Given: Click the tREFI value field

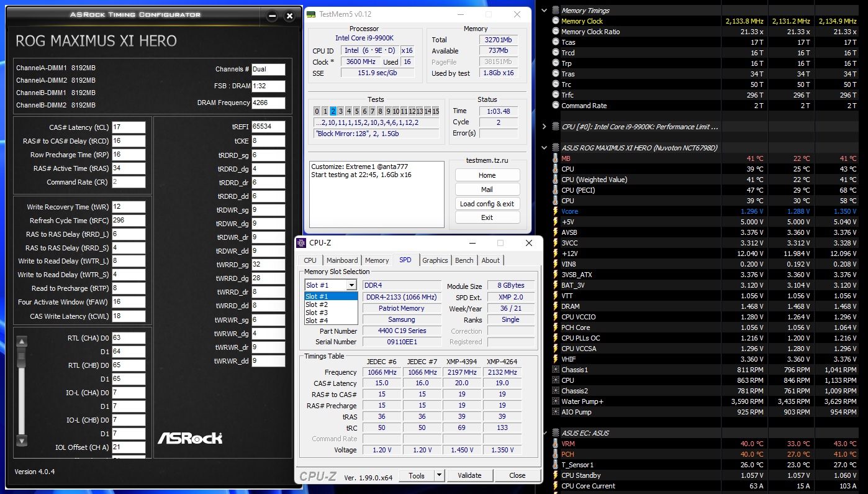Looking at the screenshot, I should [268, 127].
